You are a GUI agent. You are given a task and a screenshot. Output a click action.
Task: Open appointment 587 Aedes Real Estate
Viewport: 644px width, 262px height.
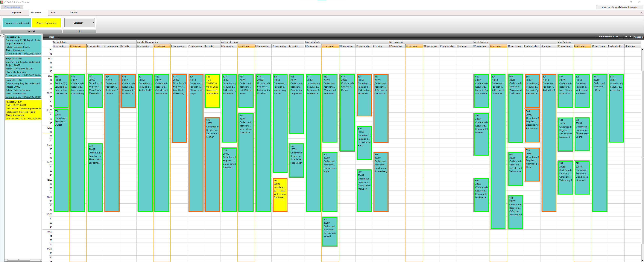coord(616,108)
